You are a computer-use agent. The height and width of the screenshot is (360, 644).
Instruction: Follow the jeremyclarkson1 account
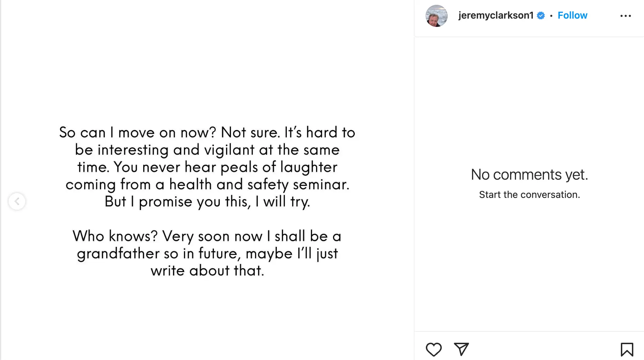572,16
